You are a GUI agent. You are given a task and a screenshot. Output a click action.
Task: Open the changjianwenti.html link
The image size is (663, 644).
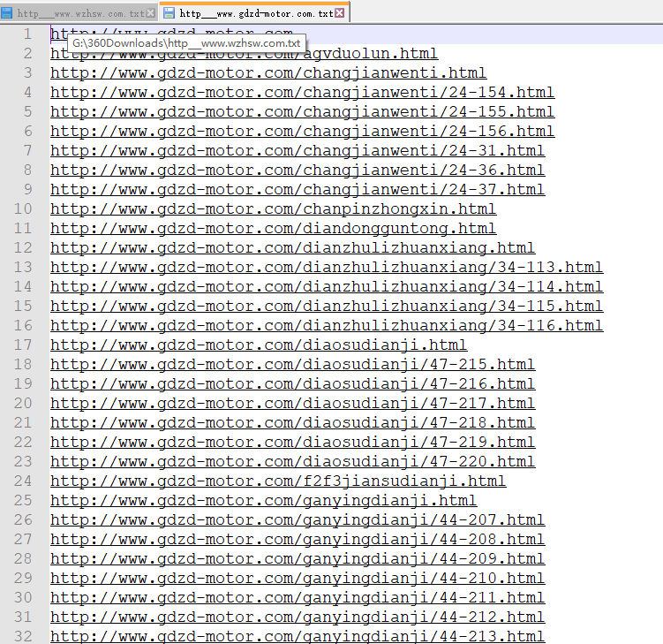point(267,73)
